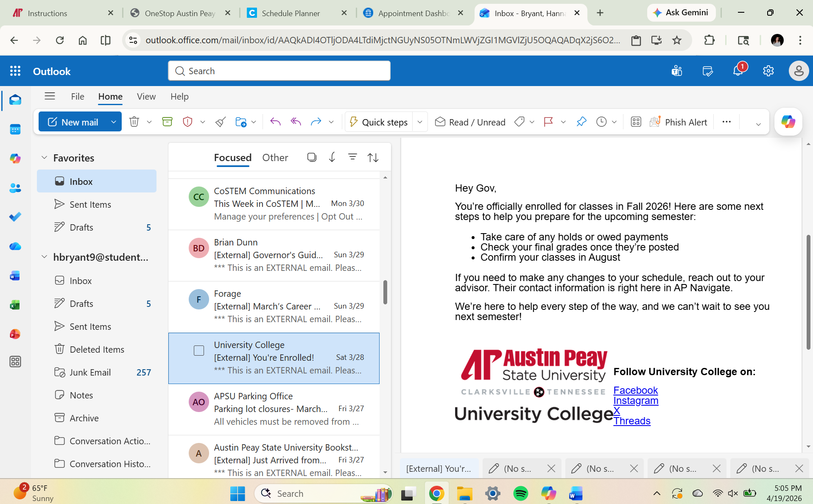The width and height of the screenshot is (813, 504).
Task: Open Excel from the left app rail
Action: click(15, 305)
